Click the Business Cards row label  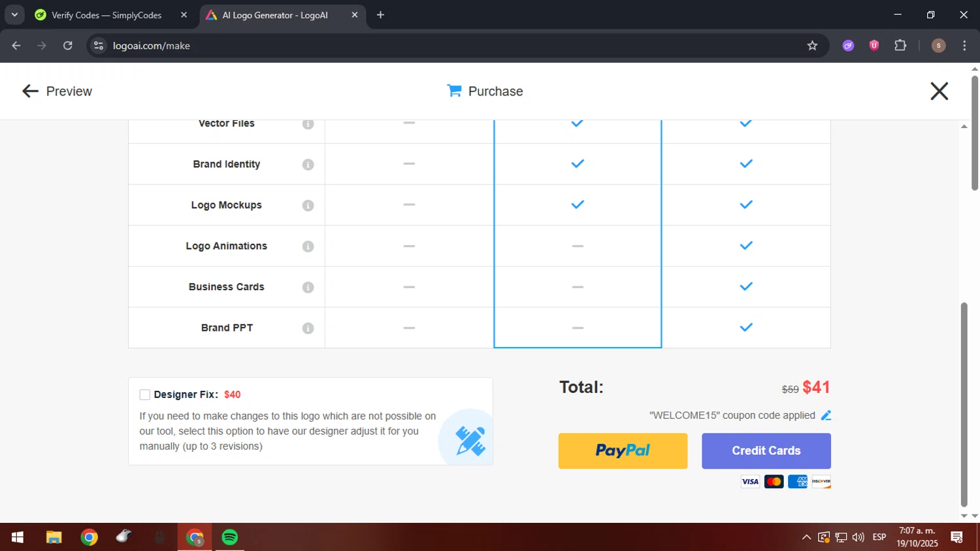point(227,287)
